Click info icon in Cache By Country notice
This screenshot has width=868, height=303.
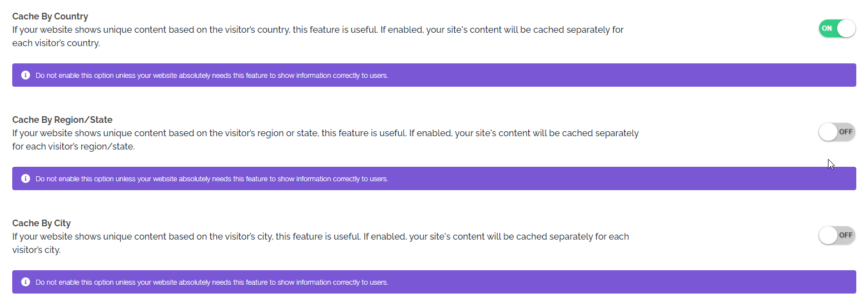pyautogui.click(x=25, y=75)
